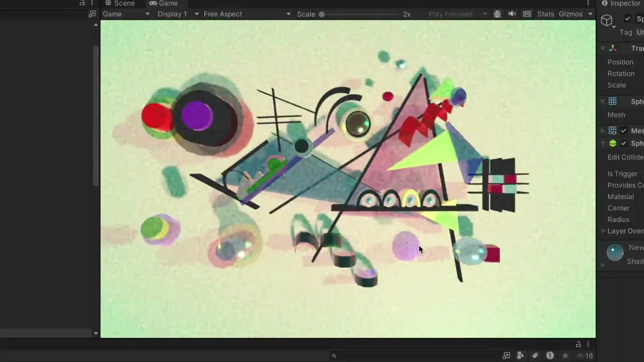Click the Mesh Filter grid icon
The image size is (644, 362).
click(613, 102)
